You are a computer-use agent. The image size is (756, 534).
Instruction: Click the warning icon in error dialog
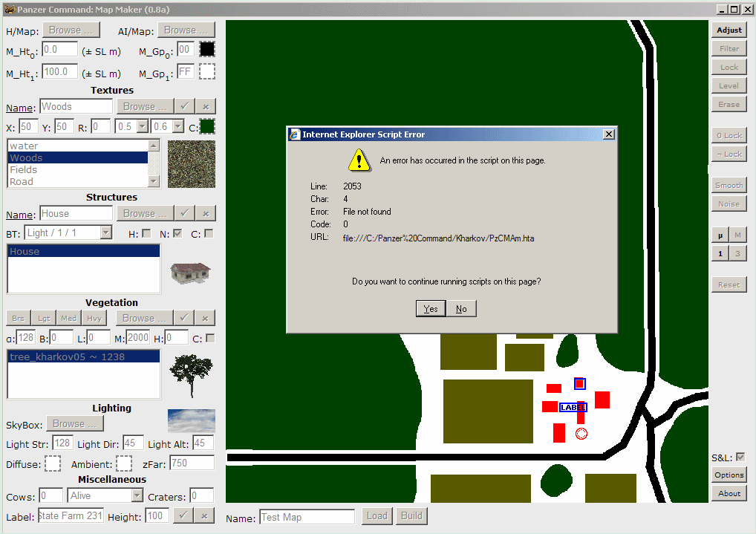click(x=359, y=160)
